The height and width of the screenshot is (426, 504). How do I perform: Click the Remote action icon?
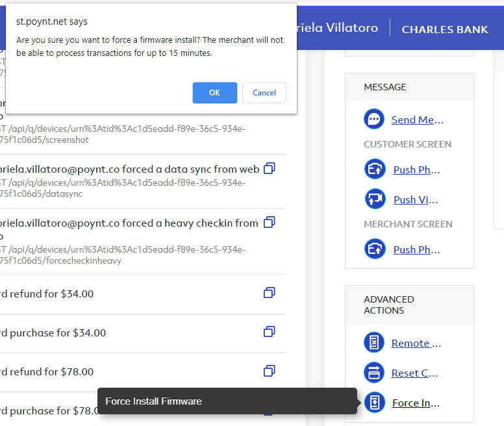pos(374,342)
